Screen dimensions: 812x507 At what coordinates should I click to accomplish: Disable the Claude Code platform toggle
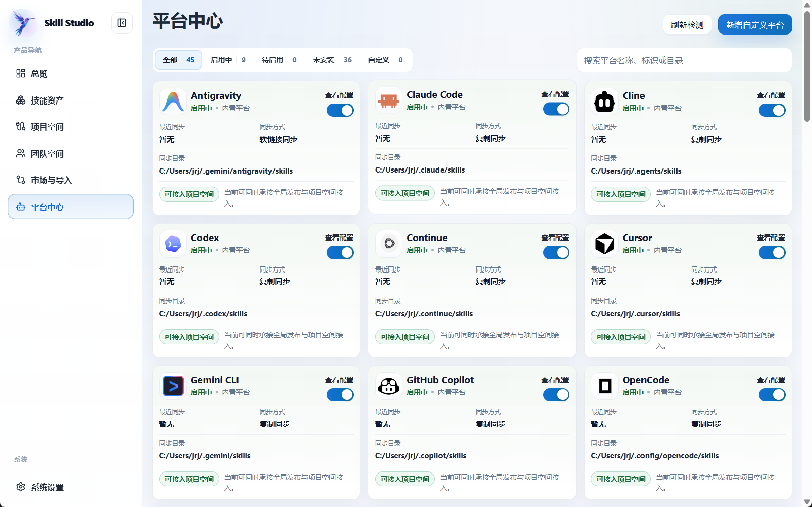pos(556,109)
